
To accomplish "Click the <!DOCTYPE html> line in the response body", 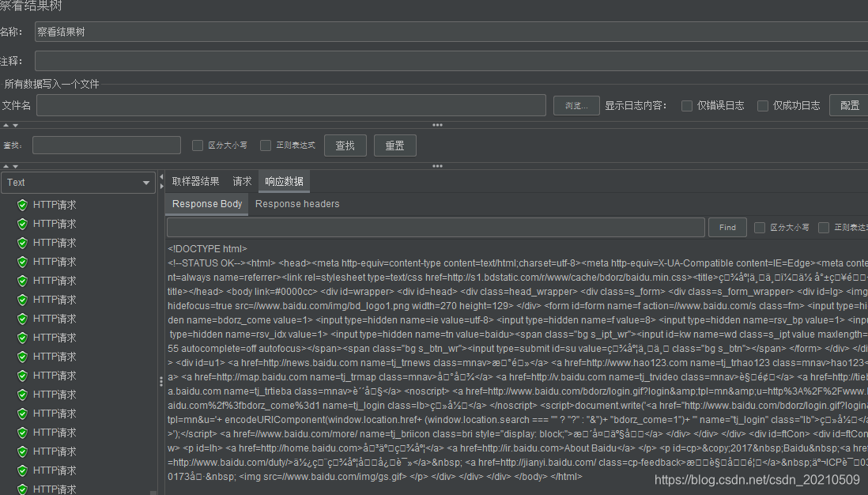I will click(208, 249).
